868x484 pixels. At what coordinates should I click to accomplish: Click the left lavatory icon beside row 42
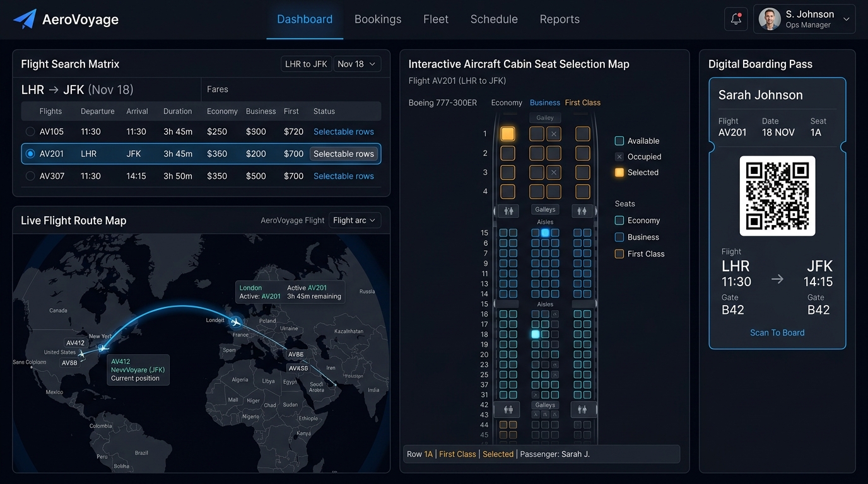click(x=508, y=410)
